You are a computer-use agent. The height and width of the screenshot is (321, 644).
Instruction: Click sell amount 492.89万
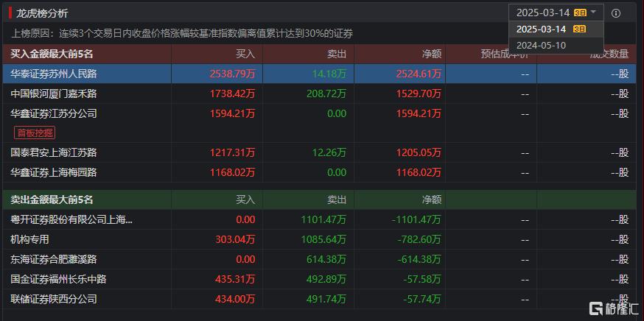click(x=326, y=280)
